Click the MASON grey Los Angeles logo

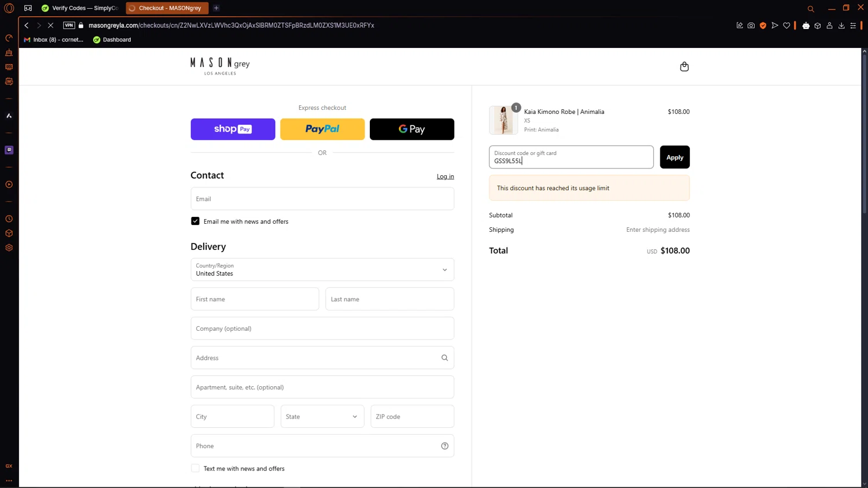(220, 66)
